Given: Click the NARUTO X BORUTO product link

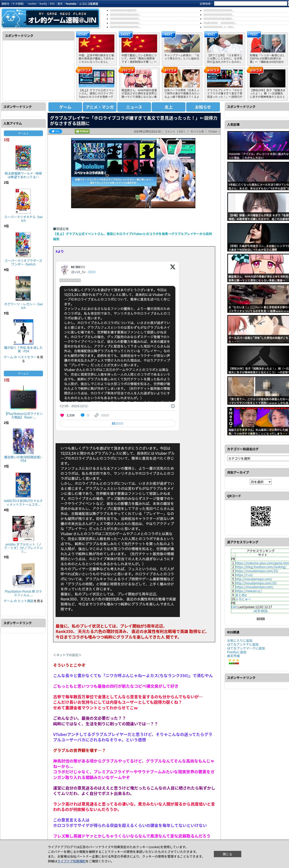Looking at the screenshot, I should pyautogui.click(x=23, y=503).
